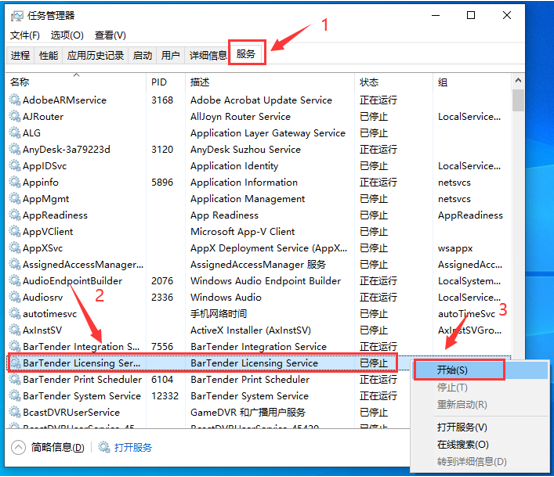
Task: Click the service icon beside BcastDVRUserService
Action: (15, 412)
